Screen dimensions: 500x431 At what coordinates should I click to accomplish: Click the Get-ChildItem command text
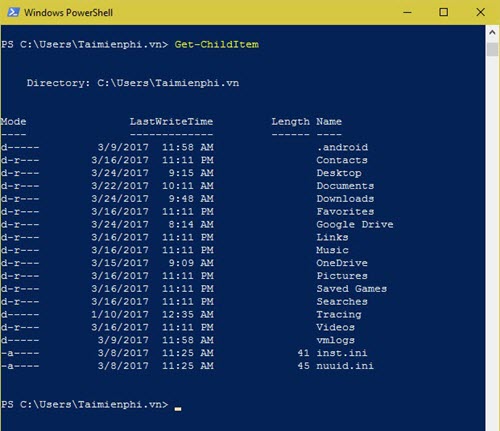(x=217, y=44)
